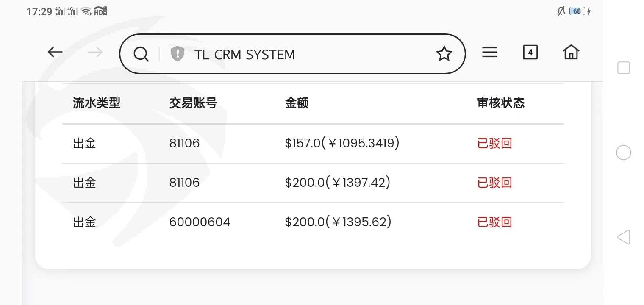The image size is (644, 305).
Task: Select 出金 in the ￥1397.42 row
Action: 85,183
